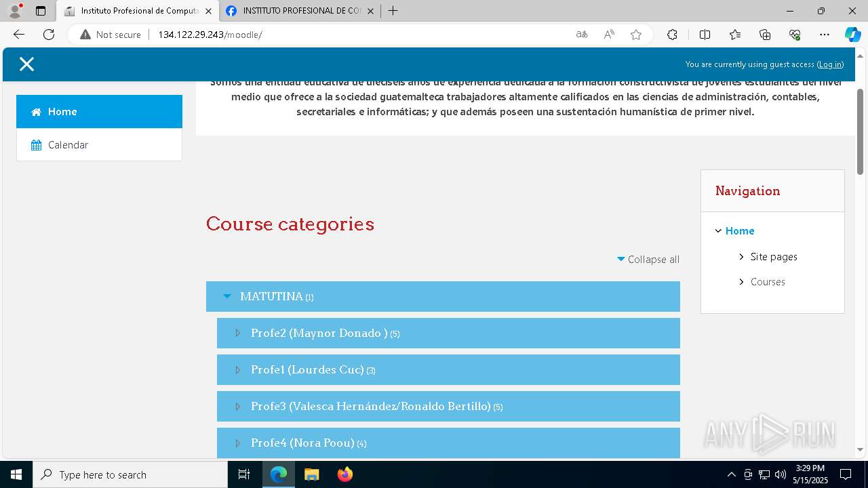Screen dimensions: 868x488
Task: Open the notifications center icon
Action: click(x=846, y=474)
